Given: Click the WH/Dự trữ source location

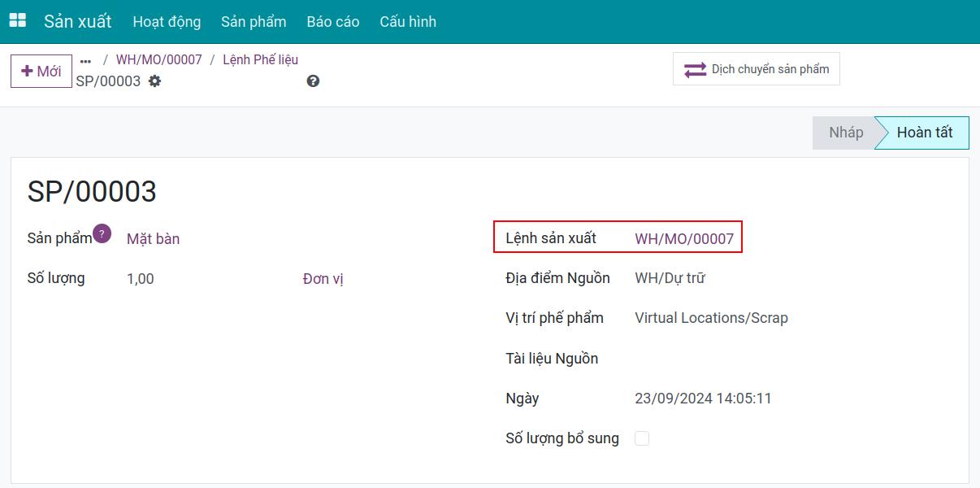Looking at the screenshot, I should pyautogui.click(x=670, y=278).
